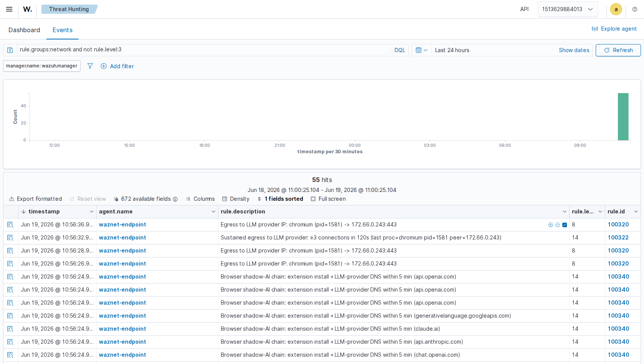Expand rule.id column options chevron
Viewport: 644px width, 364px height.
click(636, 212)
